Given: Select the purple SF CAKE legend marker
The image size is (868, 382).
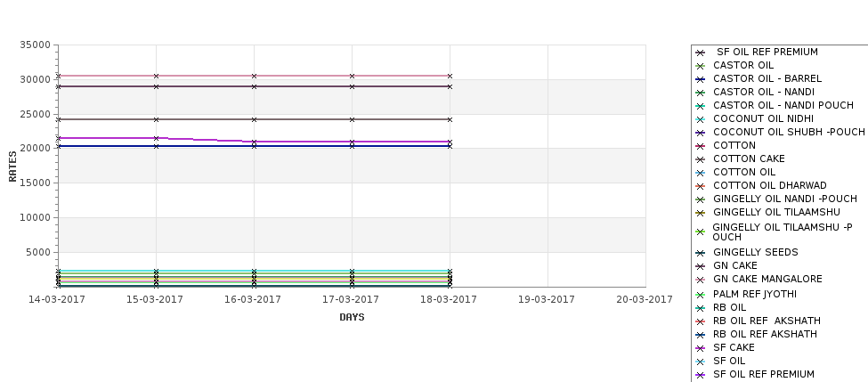Looking at the screenshot, I should 701,348.
